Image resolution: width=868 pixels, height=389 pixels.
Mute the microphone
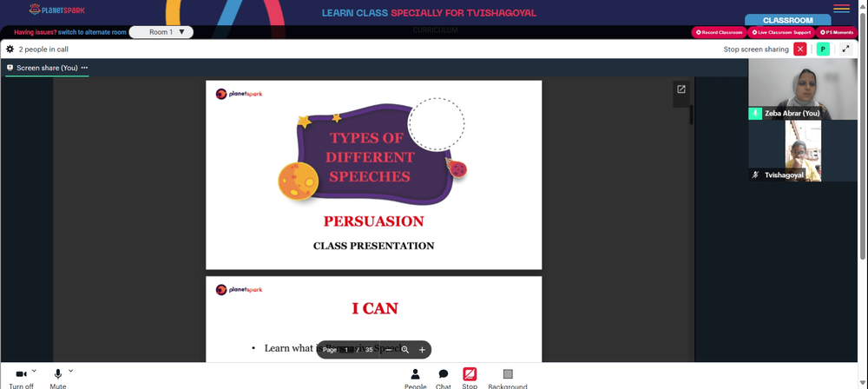(57, 379)
